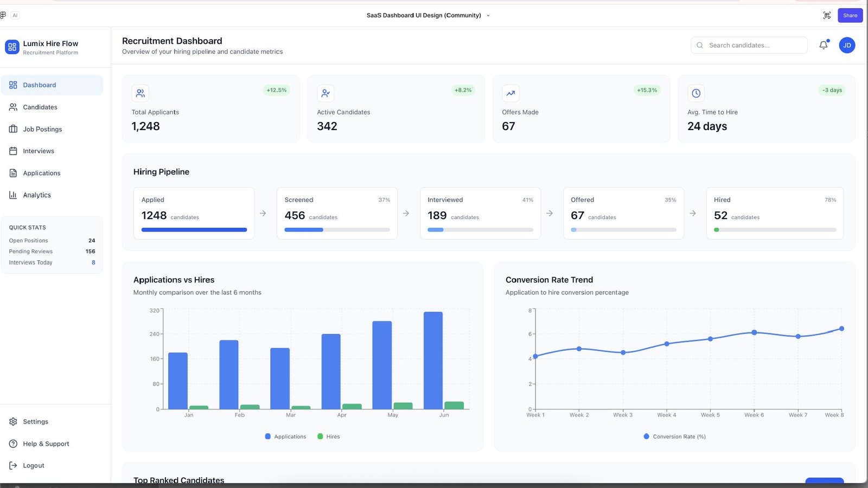Toggle the Applications legend in bar chart
The width and height of the screenshot is (868, 488).
click(x=285, y=436)
